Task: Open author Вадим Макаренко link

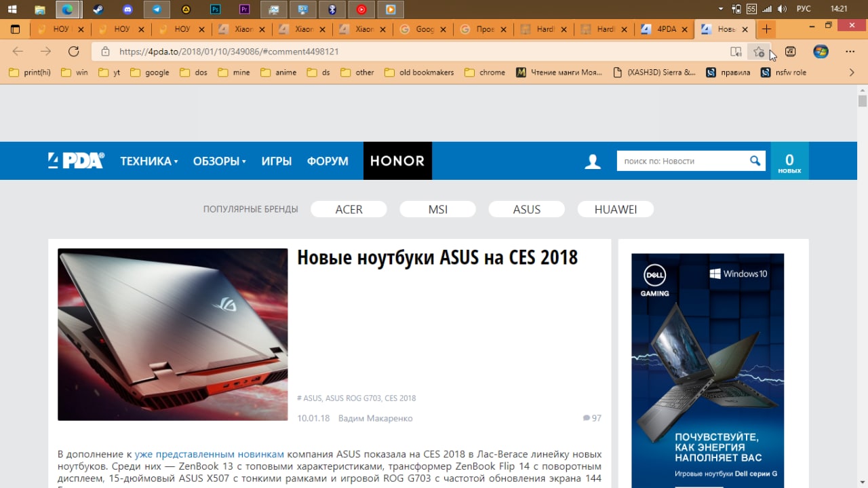Action: coord(375,418)
